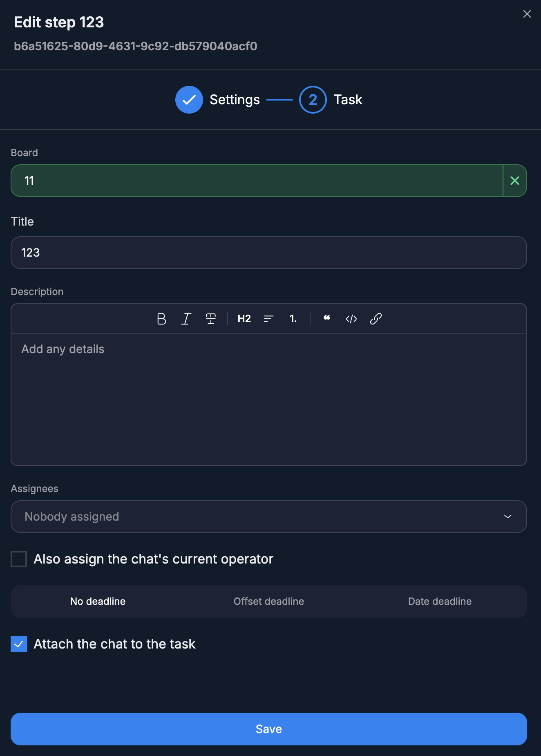Apply bold formatting in description toolbar
The width and height of the screenshot is (541, 756).
(x=161, y=319)
